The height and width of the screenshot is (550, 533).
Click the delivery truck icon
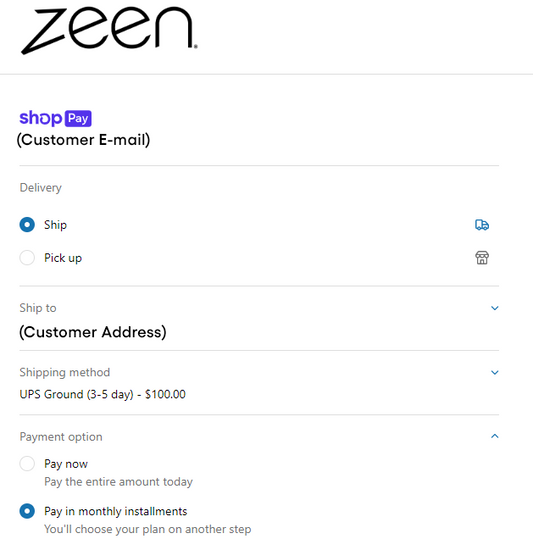pyautogui.click(x=482, y=225)
